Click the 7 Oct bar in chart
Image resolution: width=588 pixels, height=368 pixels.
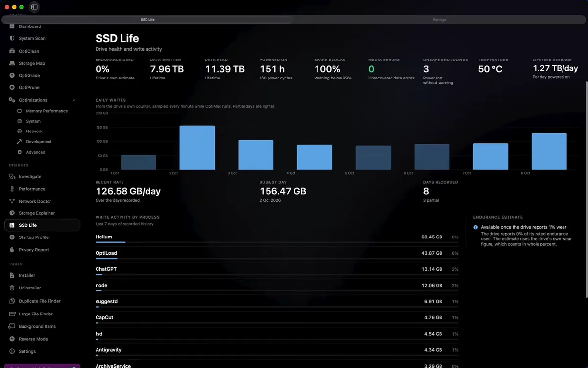(x=490, y=157)
